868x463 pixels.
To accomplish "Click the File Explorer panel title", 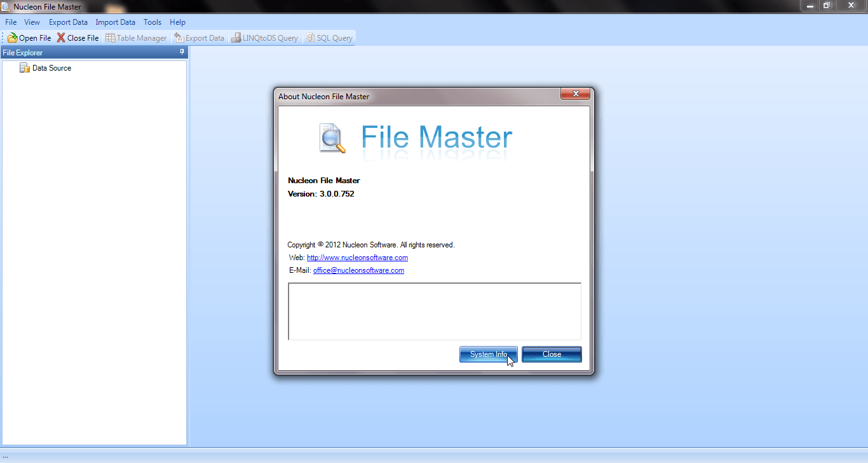I will coord(23,53).
